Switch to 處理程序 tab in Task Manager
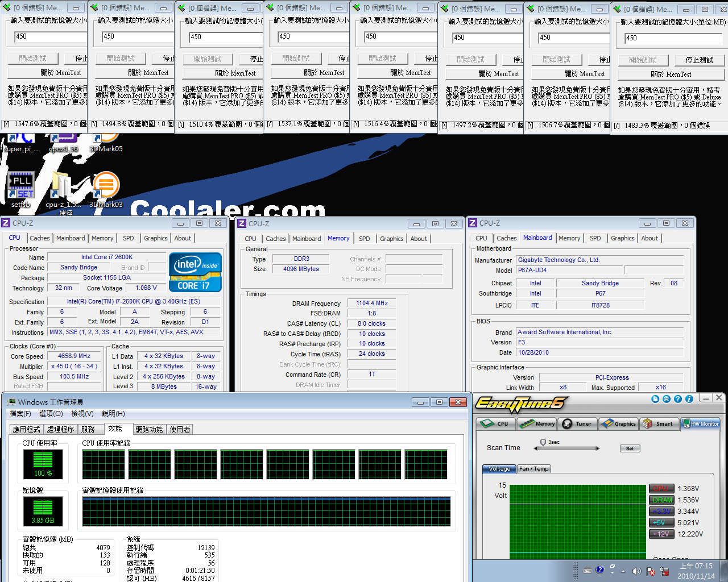Image resolution: width=728 pixels, height=582 pixels. pos(61,429)
